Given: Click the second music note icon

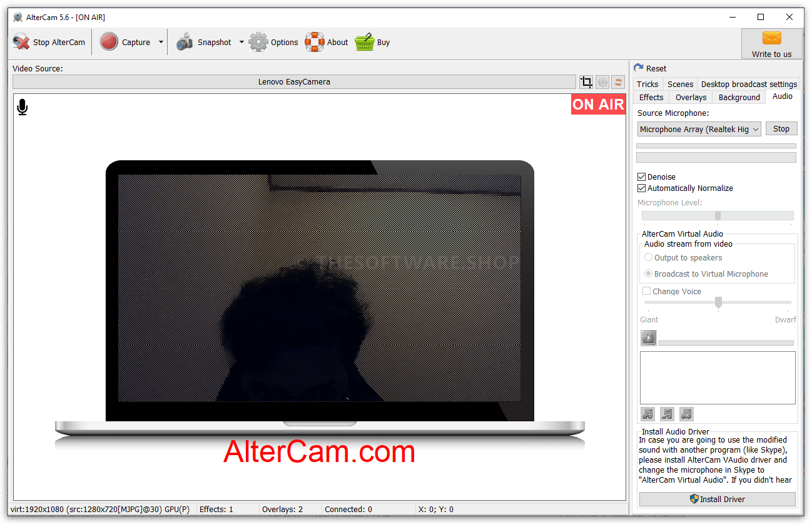Looking at the screenshot, I should [x=667, y=414].
